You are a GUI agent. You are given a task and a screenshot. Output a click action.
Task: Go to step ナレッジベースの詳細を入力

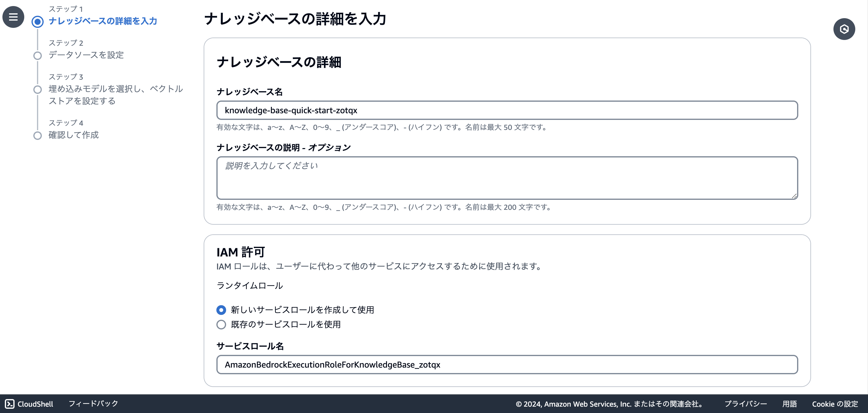pyautogui.click(x=103, y=21)
